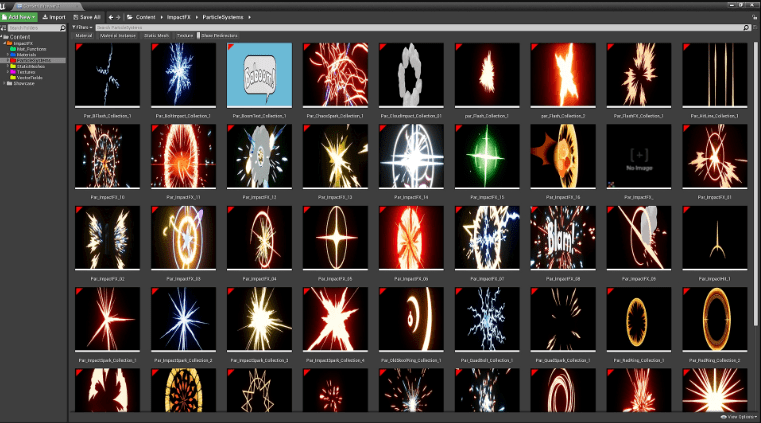Viewport: 761px width, 423px height.
Task: Select the Par_BoltImpact_Collection_1 blue lightning asset
Action: pyautogui.click(x=183, y=75)
